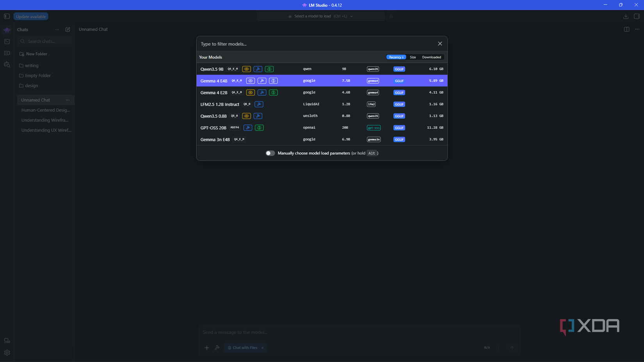Sort models by Size
Image resolution: width=644 pixels, height=362 pixels.
413,57
